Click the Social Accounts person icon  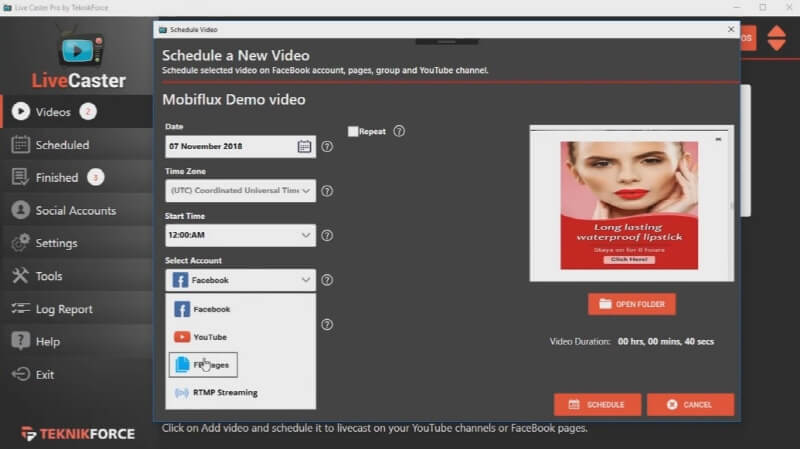(x=20, y=210)
